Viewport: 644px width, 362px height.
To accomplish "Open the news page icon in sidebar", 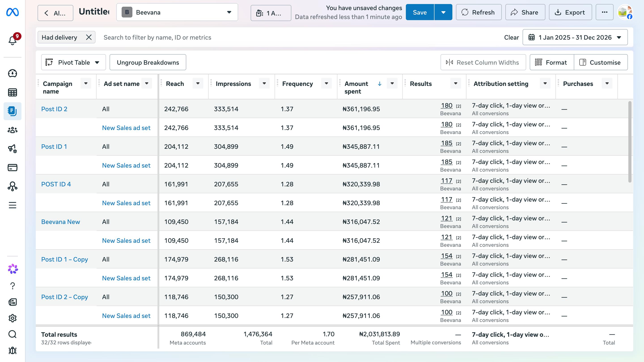I will pyautogui.click(x=13, y=302).
